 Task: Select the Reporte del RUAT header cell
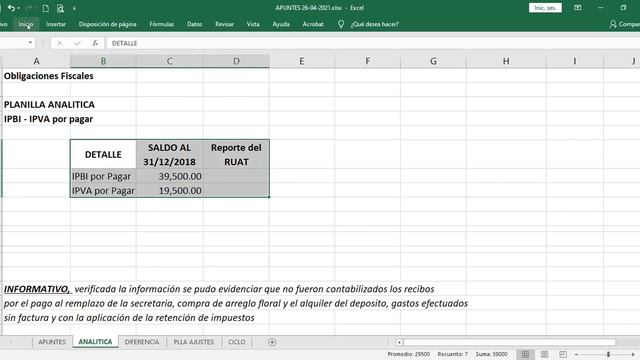(x=236, y=155)
